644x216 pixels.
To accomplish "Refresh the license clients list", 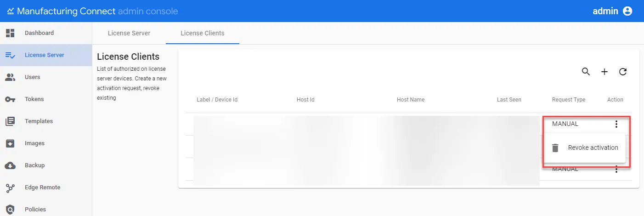I will 623,72.
